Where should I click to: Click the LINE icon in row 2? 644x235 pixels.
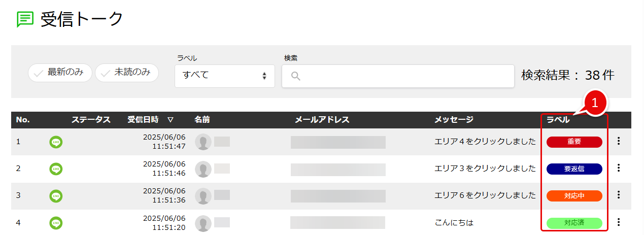(56, 169)
